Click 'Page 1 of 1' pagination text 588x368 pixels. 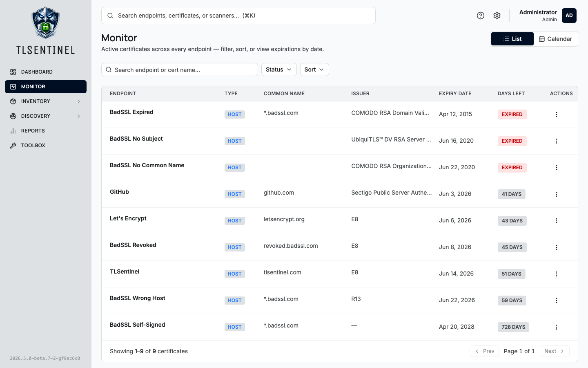519,351
